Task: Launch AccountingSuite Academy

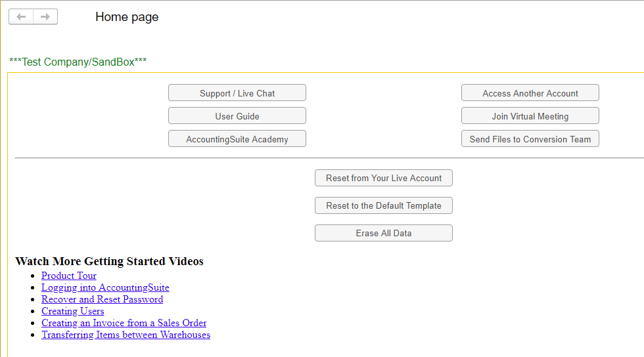Action: [237, 139]
